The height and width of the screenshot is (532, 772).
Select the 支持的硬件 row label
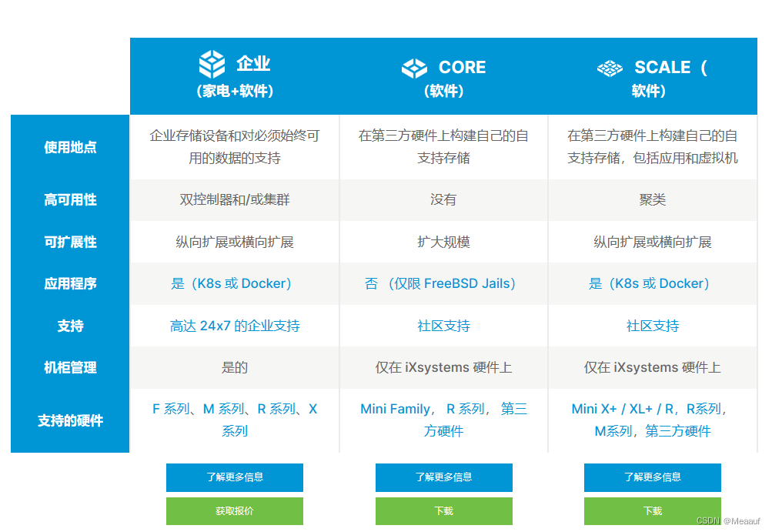(x=70, y=420)
